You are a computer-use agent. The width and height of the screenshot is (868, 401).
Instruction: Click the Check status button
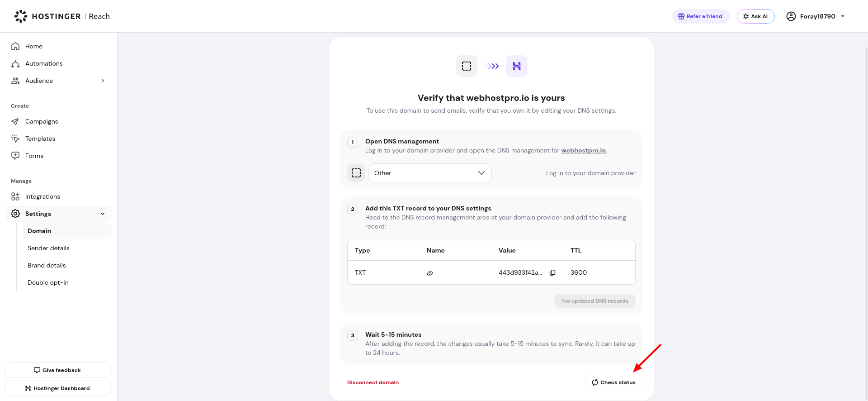[x=614, y=382]
